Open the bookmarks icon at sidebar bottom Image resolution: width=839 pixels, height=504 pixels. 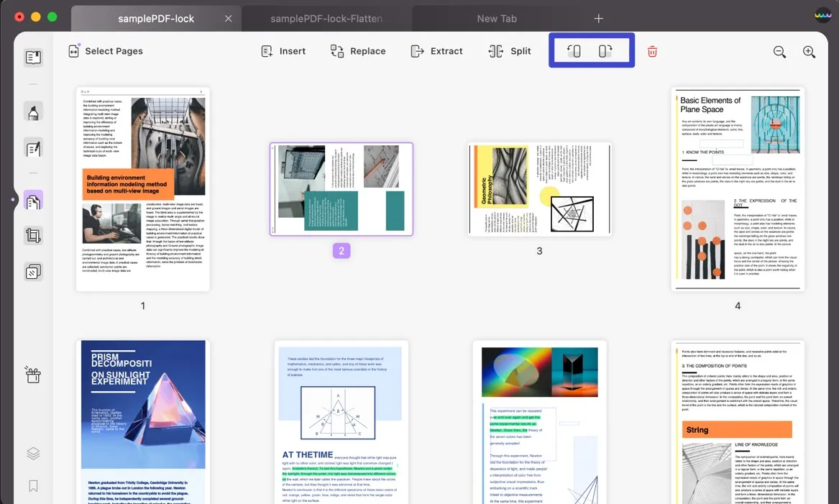pos(33,486)
